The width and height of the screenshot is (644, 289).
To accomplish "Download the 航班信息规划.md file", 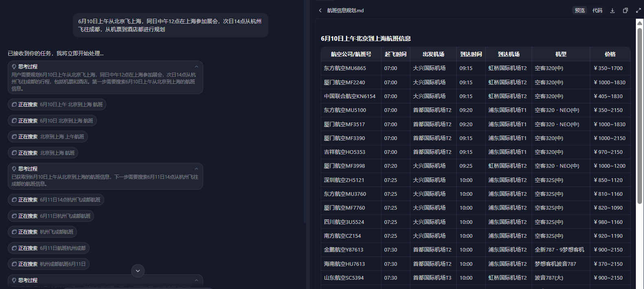I will pos(612,11).
